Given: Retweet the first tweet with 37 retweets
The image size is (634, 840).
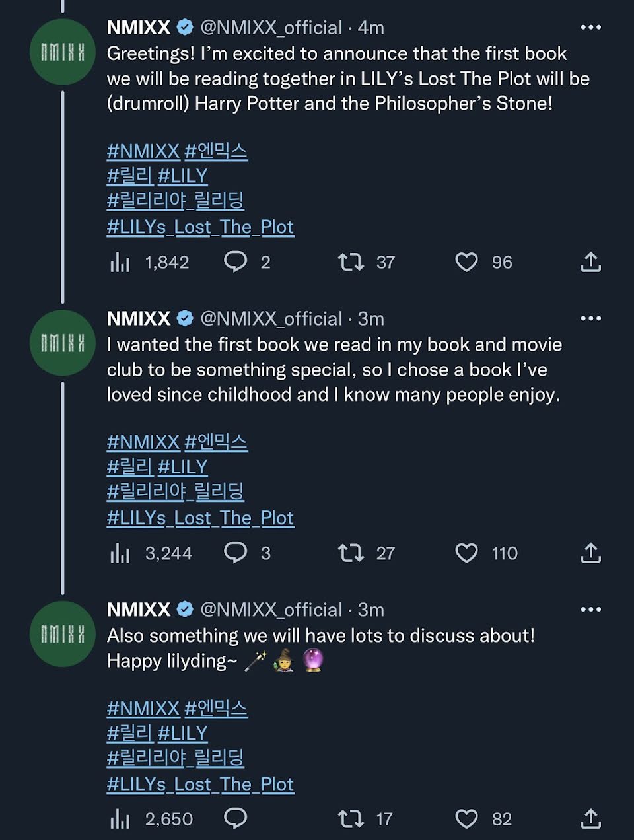Looking at the screenshot, I should tap(351, 262).
